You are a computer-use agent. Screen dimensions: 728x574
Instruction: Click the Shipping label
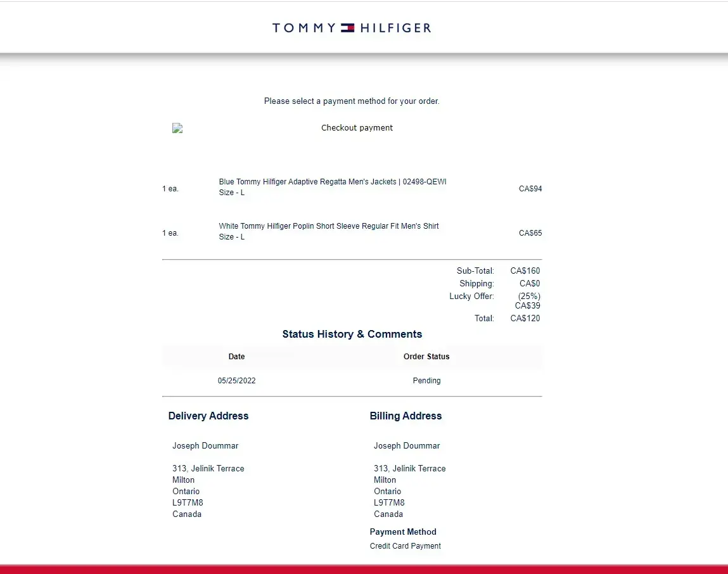point(476,283)
